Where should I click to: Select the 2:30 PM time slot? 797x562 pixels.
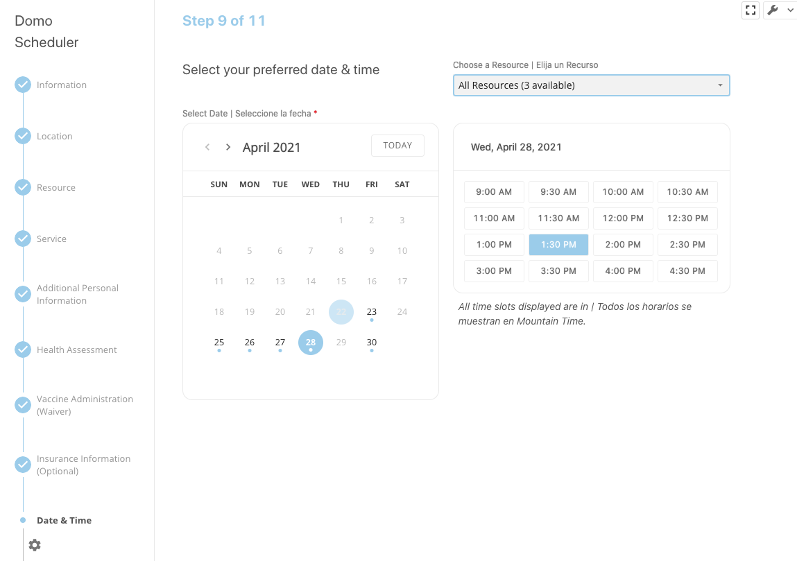(688, 245)
